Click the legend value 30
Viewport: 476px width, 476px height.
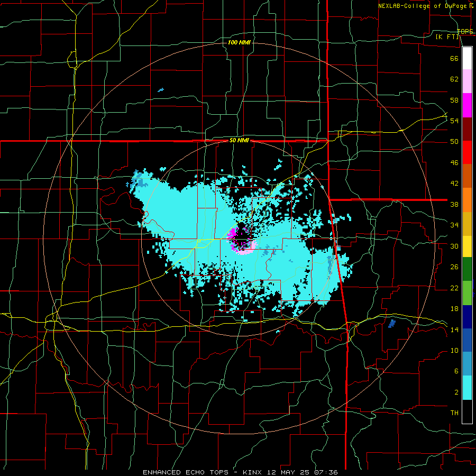454,246
